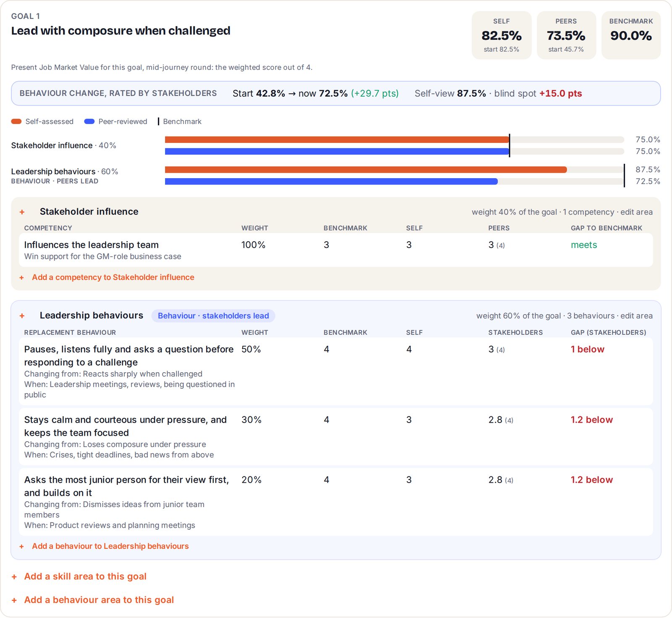672x618 pixels.
Task: Click the plus icon beside Stakeholder influence heading
Action: (x=22, y=212)
